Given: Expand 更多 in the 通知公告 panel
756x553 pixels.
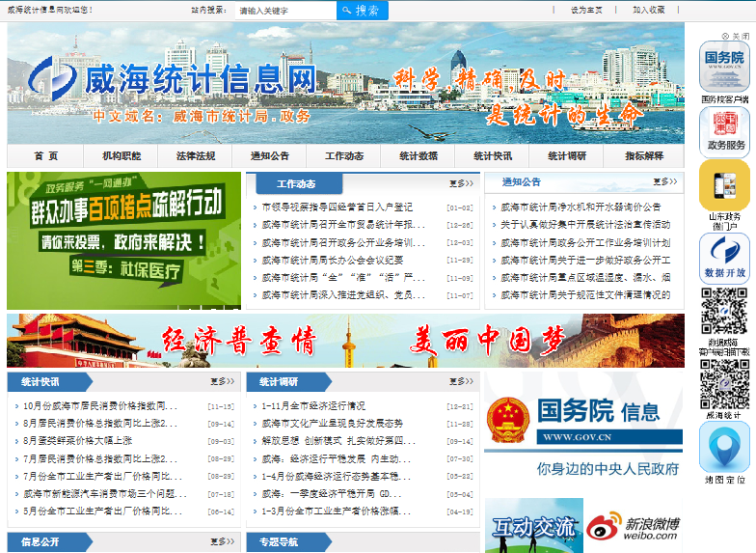Looking at the screenshot, I should click(664, 181).
